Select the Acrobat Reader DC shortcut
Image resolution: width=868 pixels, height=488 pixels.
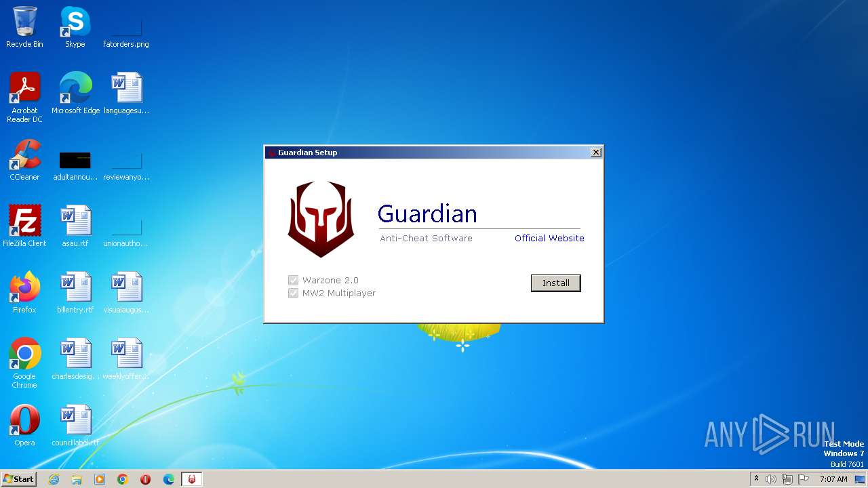[24, 98]
